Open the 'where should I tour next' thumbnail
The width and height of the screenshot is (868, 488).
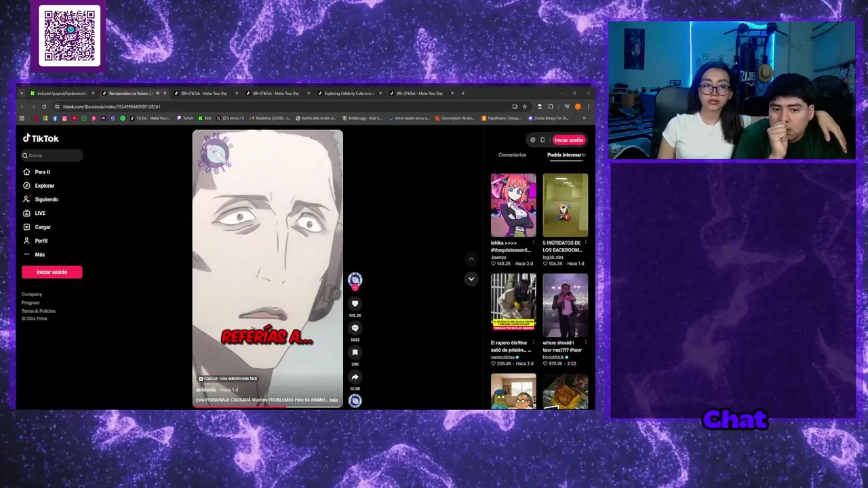565,305
